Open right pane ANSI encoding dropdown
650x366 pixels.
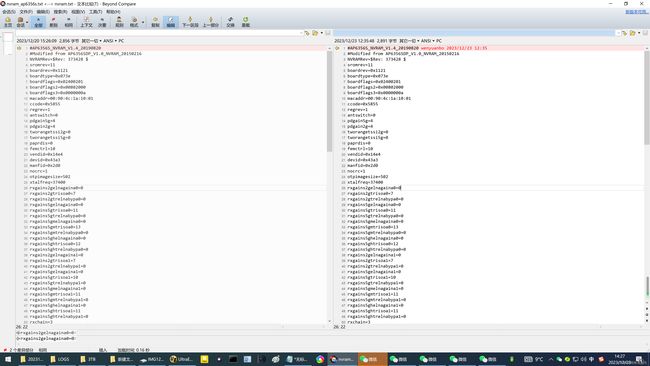tap(427, 41)
